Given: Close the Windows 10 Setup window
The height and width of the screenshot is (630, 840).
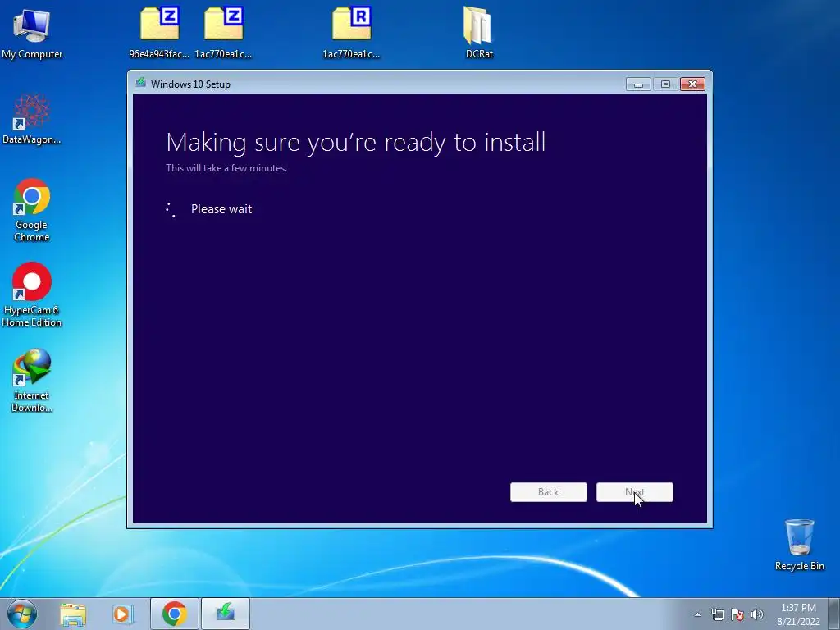Looking at the screenshot, I should (x=692, y=84).
